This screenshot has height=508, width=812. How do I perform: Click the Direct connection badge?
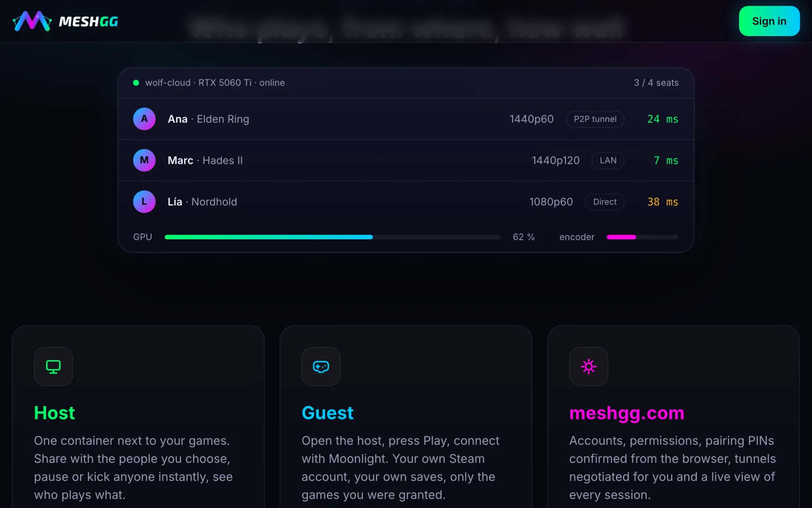coord(605,202)
